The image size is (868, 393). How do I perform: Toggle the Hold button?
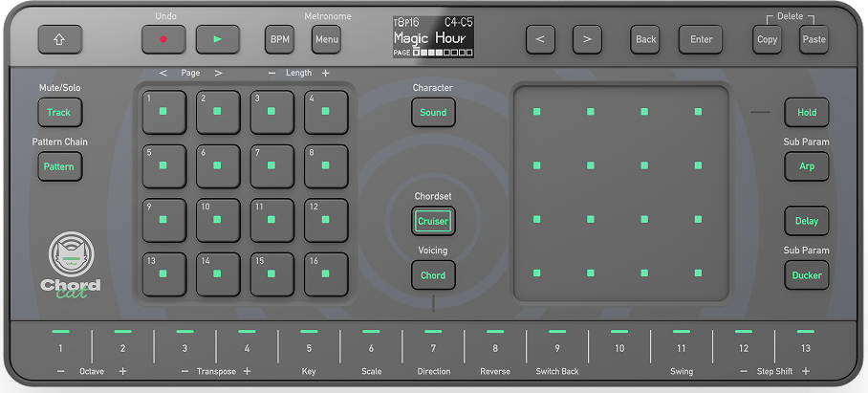coord(806,112)
